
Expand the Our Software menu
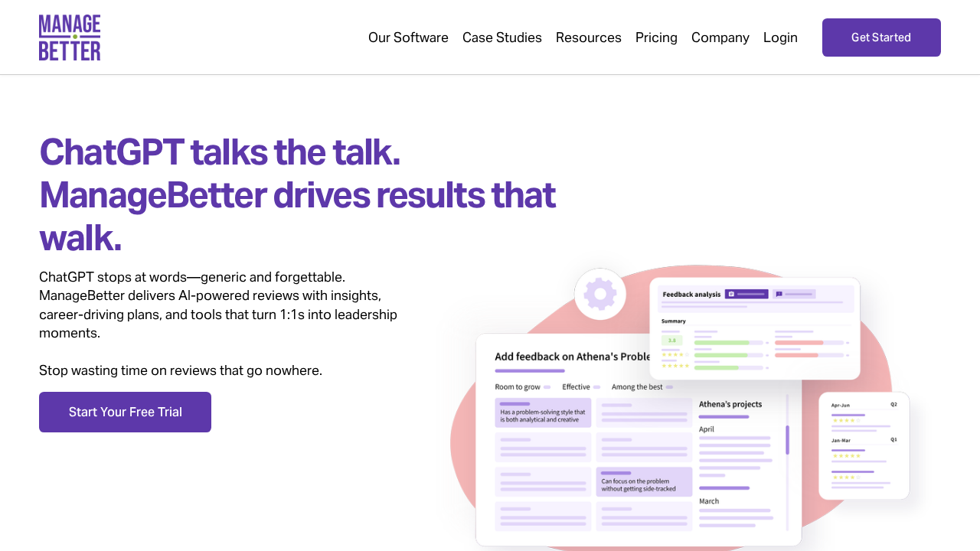[408, 37]
